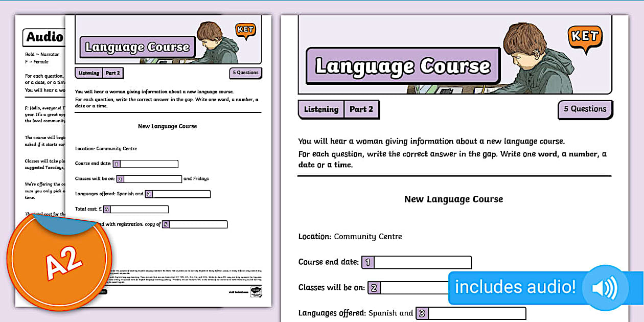Select the Listening tab on the large worksheet

click(321, 109)
